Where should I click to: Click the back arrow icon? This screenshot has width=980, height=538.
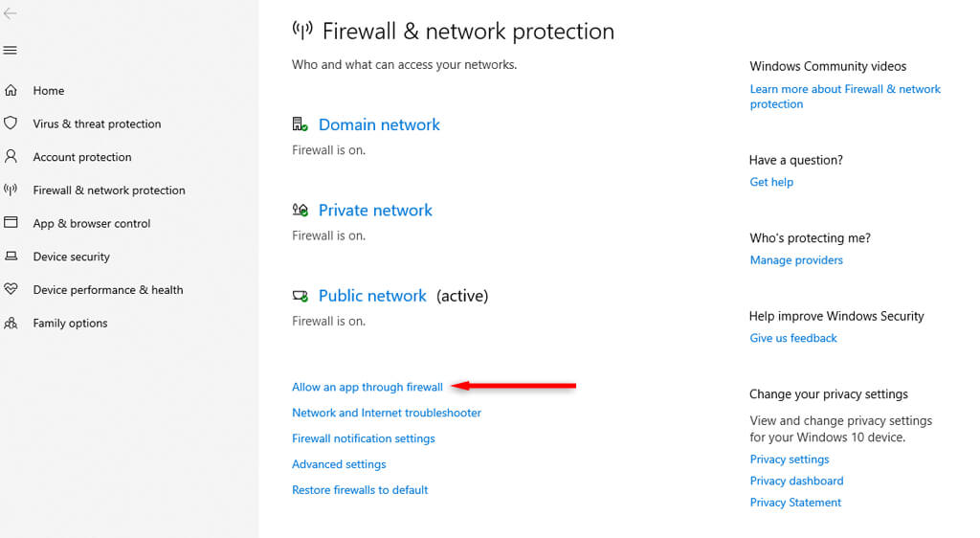(x=11, y=14)
